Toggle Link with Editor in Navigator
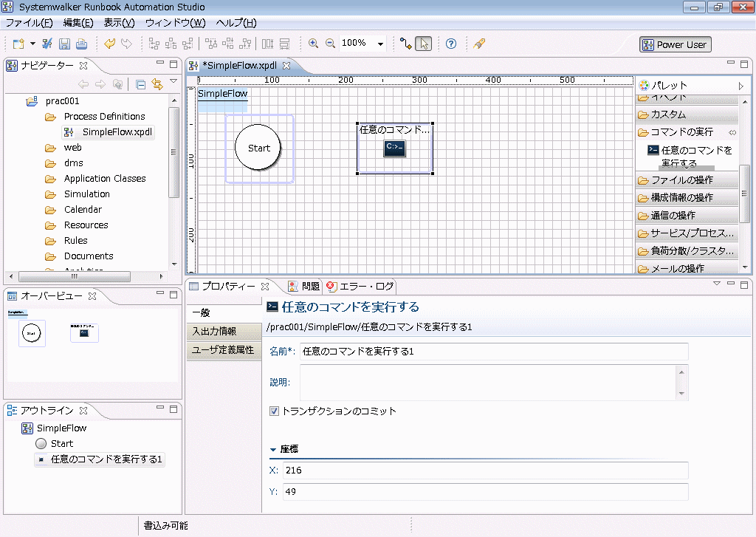 click(157, 85)
